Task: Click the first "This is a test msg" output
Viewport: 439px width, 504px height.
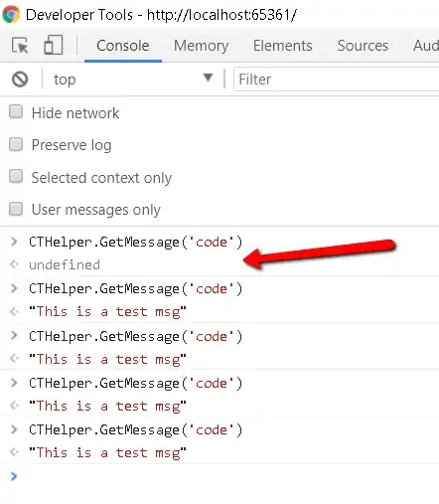Action: pyautogui.click(x=107, y=312)
